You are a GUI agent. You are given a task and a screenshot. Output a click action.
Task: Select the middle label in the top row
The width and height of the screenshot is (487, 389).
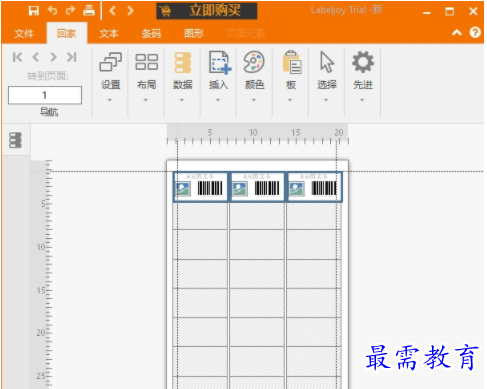point(257,187)
